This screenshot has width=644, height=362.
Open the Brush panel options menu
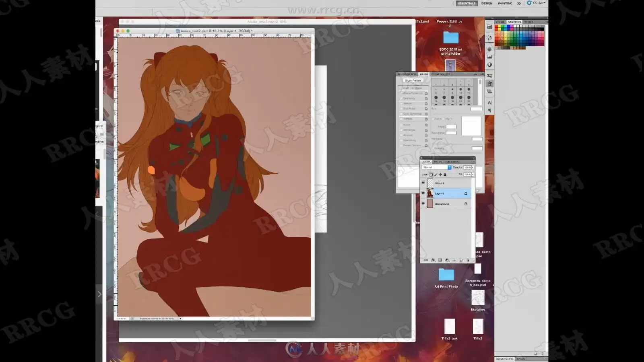482,74
